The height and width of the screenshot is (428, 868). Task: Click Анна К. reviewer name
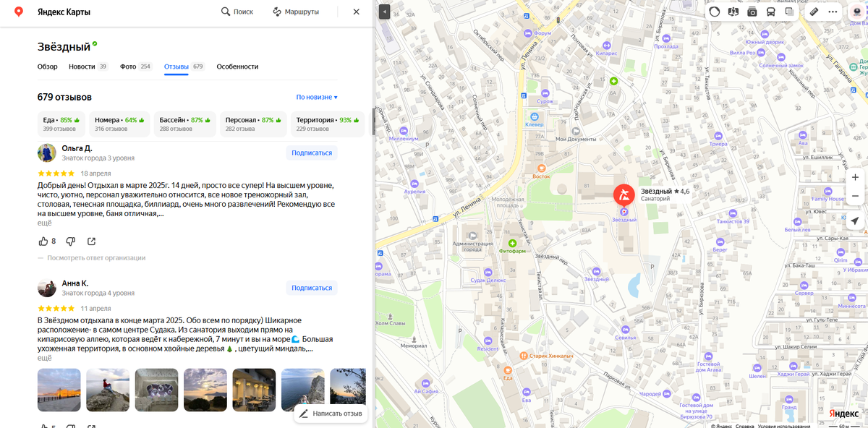(x=75, y=283)
